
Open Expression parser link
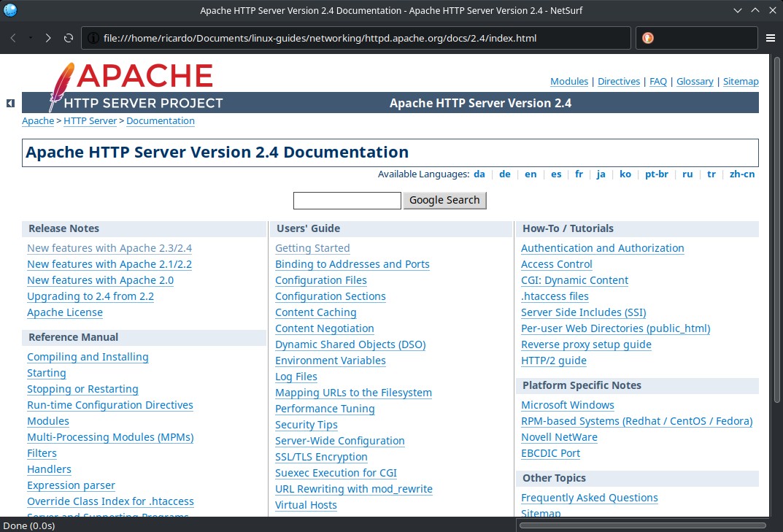pyautogui.click(x=71, y=485)
